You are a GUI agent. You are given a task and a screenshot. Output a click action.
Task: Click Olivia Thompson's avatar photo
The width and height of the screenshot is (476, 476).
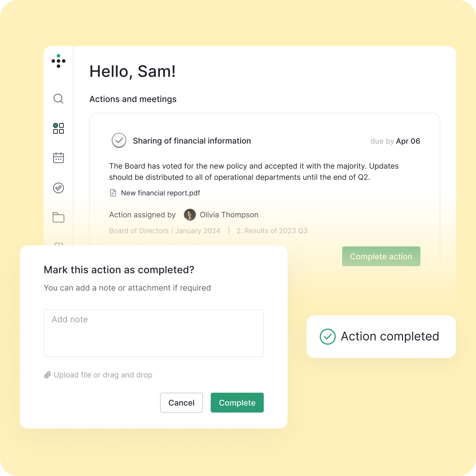[190, 215]
